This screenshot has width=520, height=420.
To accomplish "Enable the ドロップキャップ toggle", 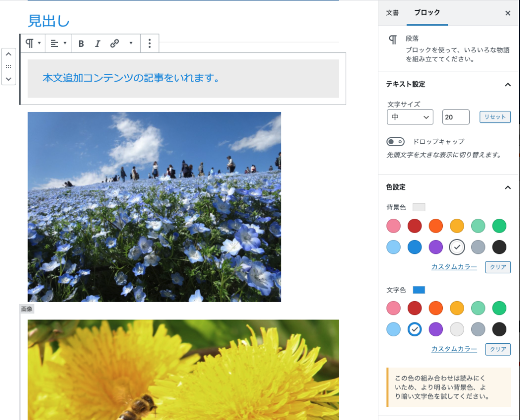I will 396,142.
